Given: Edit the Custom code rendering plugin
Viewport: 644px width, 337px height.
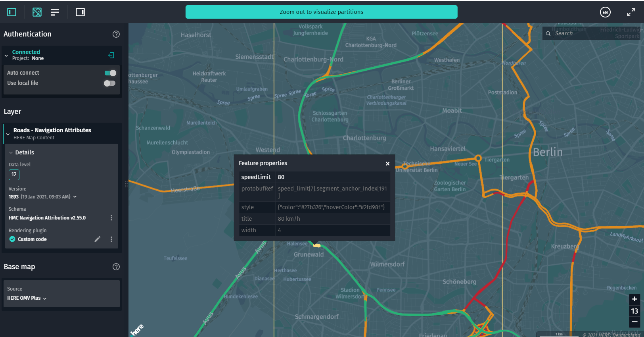Looking at the screenshot, I should coord(98,239).
